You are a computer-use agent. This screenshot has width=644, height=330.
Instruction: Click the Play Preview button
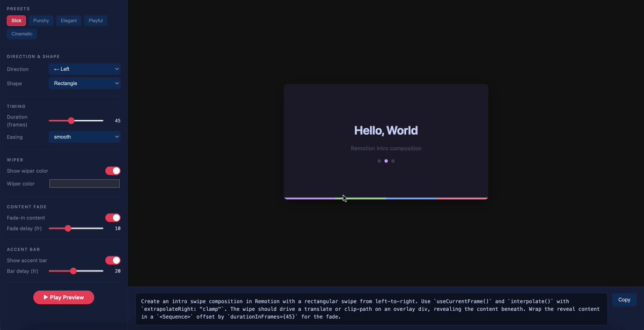coord(63,297)
